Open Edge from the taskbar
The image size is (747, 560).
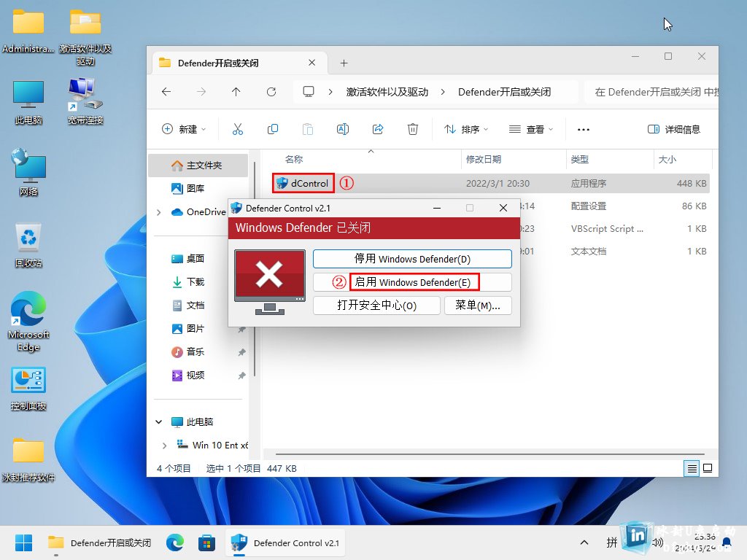pos(175,542)
